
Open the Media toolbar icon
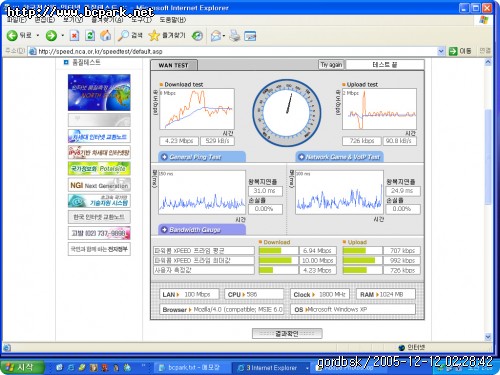pyautogui.click(x=197, y=35)
